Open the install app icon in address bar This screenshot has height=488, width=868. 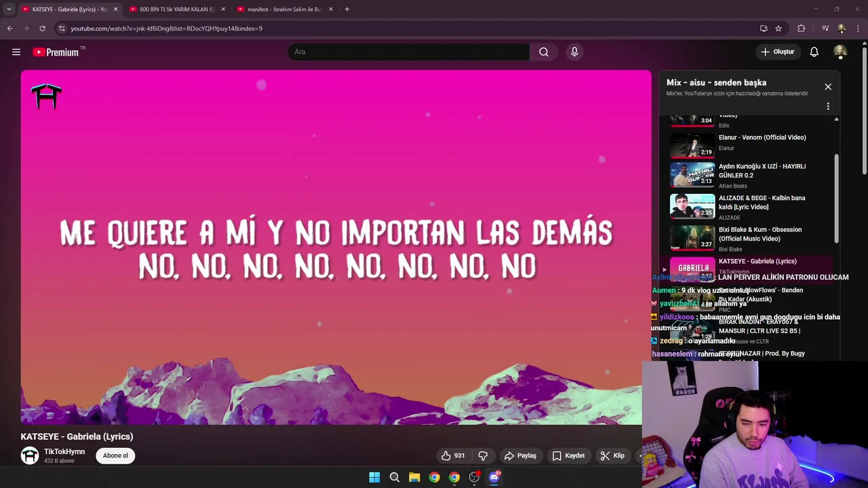click(x=764, y=28)
